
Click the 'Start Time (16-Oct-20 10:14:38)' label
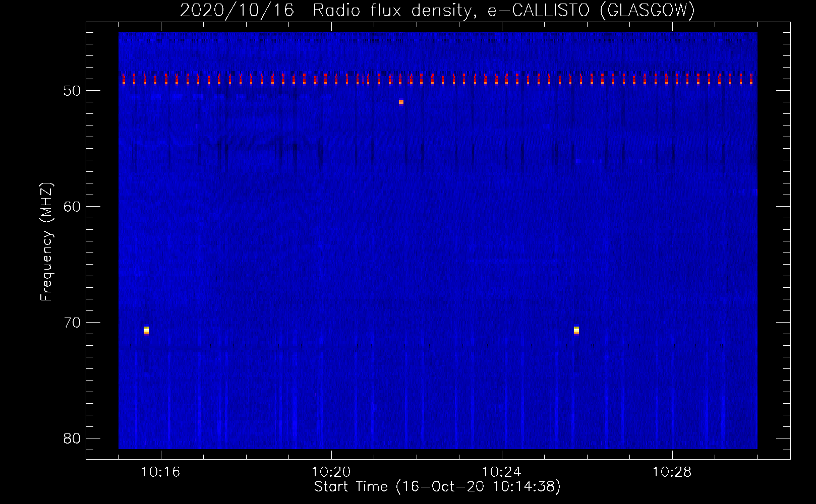437,487
